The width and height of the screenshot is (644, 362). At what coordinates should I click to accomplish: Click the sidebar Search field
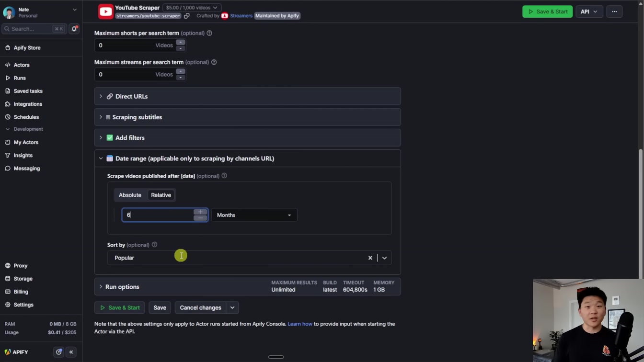pos(34,29)
